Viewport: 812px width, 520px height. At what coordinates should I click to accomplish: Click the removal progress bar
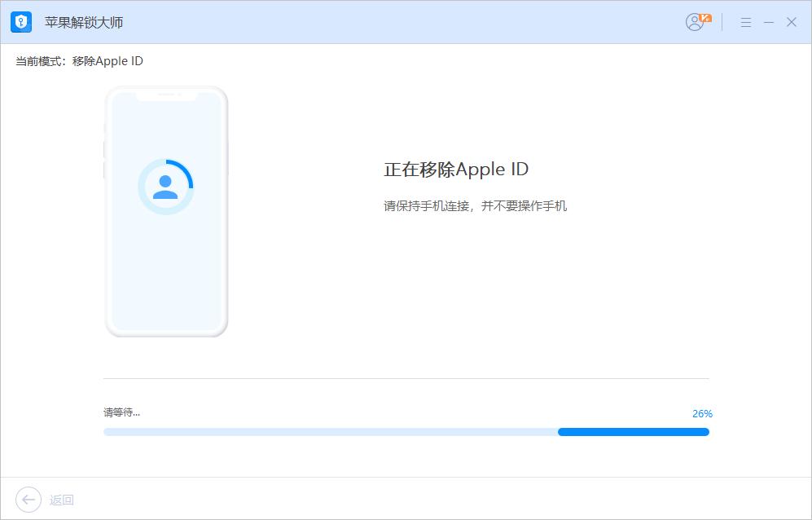(x=406, y=432)
